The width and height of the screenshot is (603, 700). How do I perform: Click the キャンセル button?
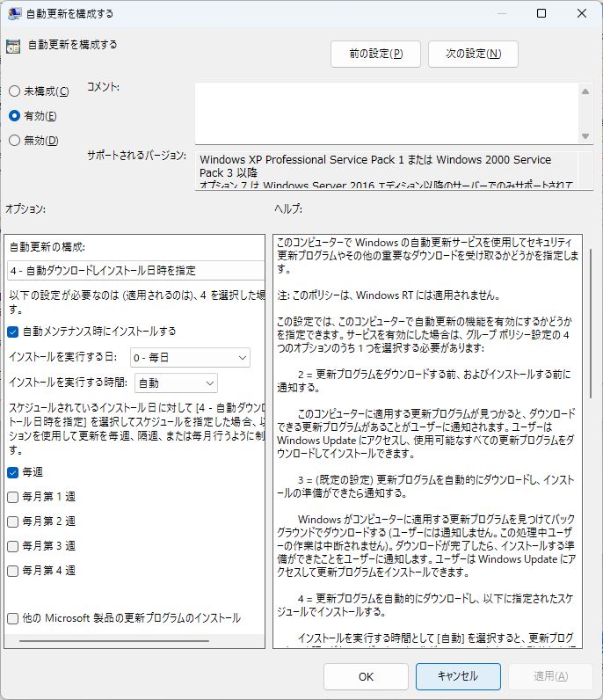coord(458,677)
